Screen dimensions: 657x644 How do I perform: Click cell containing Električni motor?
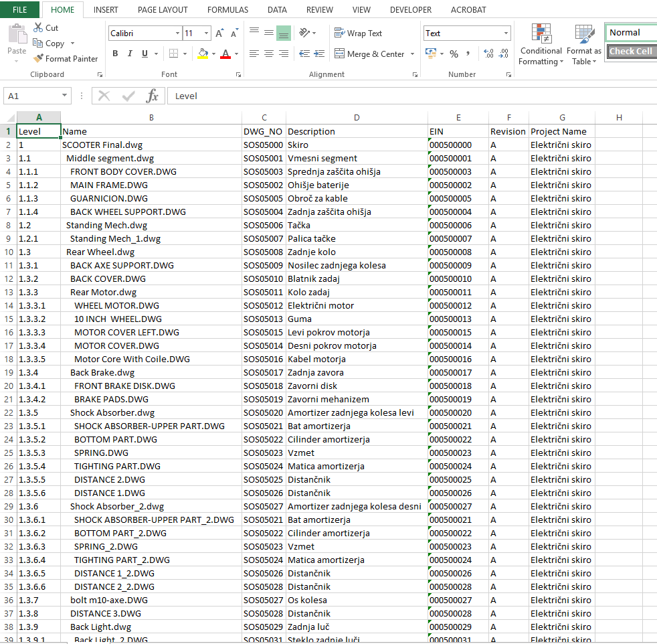[x=357, y=306]
